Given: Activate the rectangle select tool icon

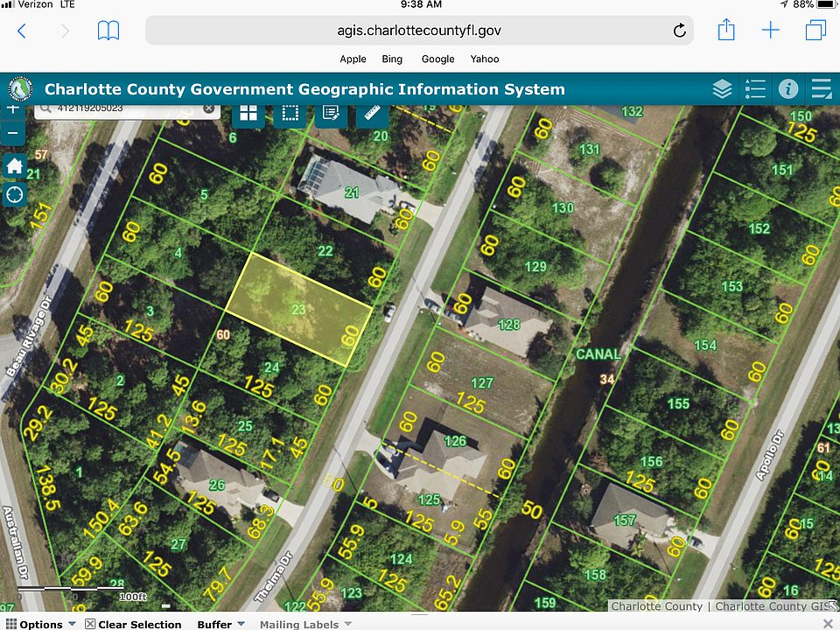Looking at the screenshot, I should tap(290, 114).
